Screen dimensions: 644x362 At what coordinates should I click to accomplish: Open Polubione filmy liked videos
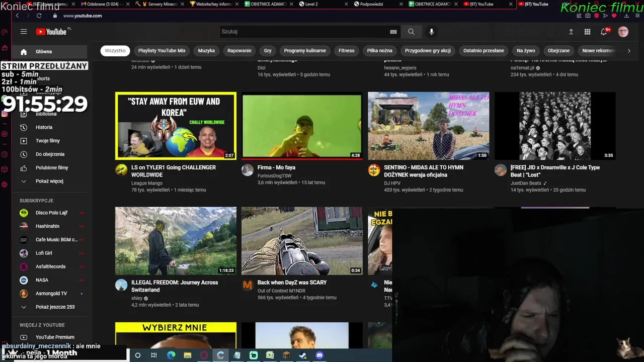coord(49,167)
